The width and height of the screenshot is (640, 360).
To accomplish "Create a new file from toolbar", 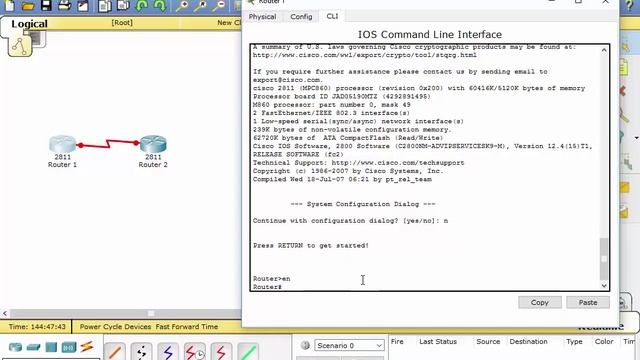I will 9,5.
